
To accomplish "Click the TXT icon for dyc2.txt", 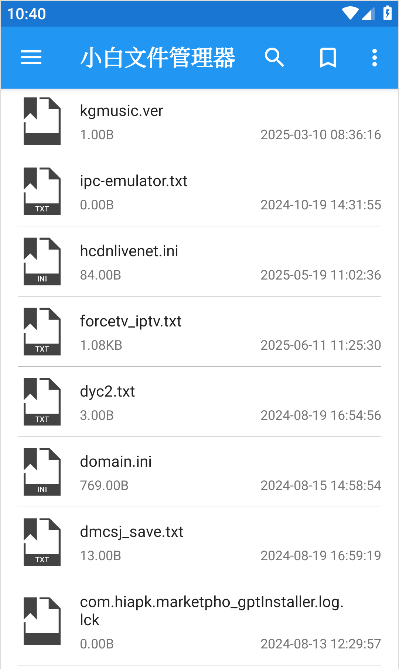I will [42, 402].
